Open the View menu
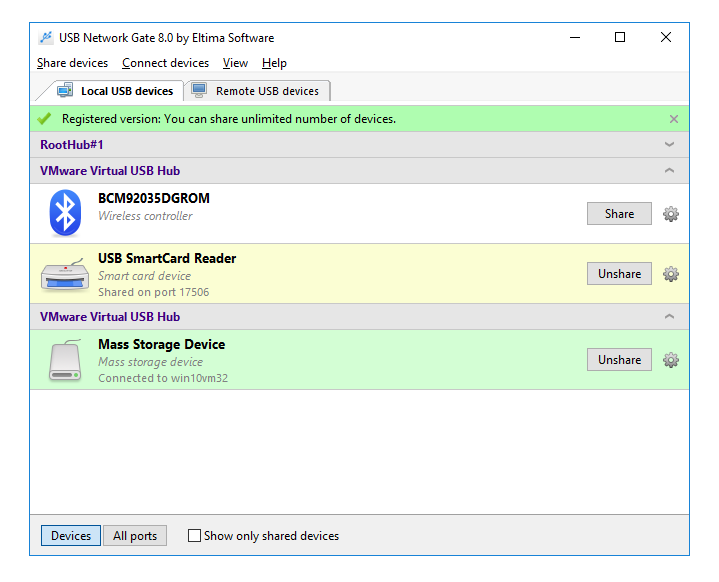The image size is (719, 582). [235, 63]
